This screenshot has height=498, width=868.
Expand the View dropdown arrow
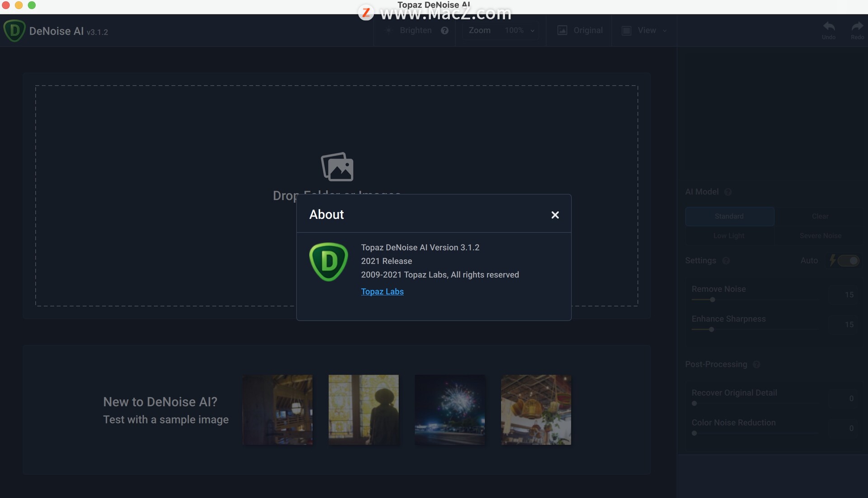[665, 31]
